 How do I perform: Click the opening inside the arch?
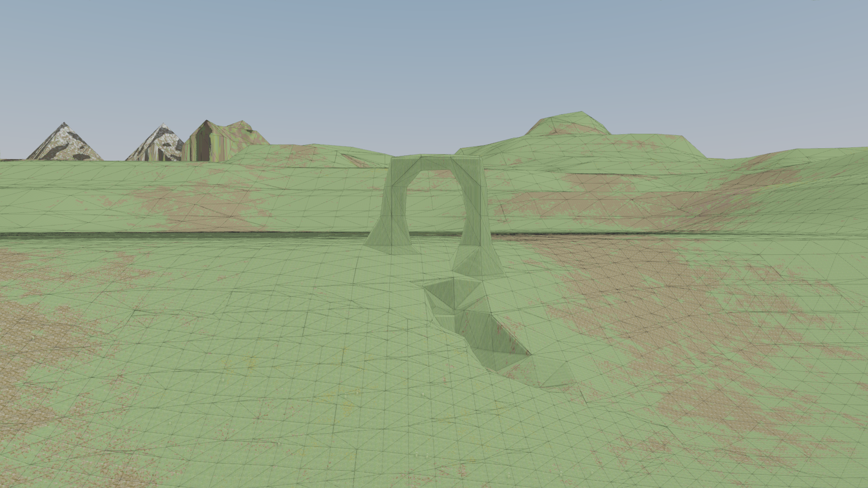[434, 203]
